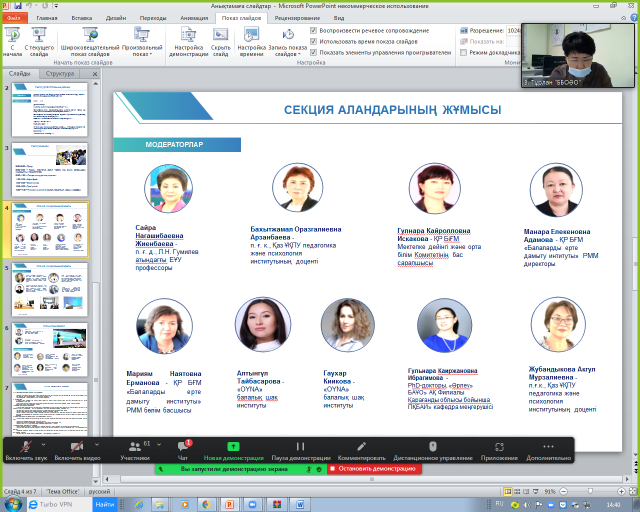Toggle Показать элементы управления проигрывателем checkbox
Screen dimensions: 640x512
click(x=313, y=52)
